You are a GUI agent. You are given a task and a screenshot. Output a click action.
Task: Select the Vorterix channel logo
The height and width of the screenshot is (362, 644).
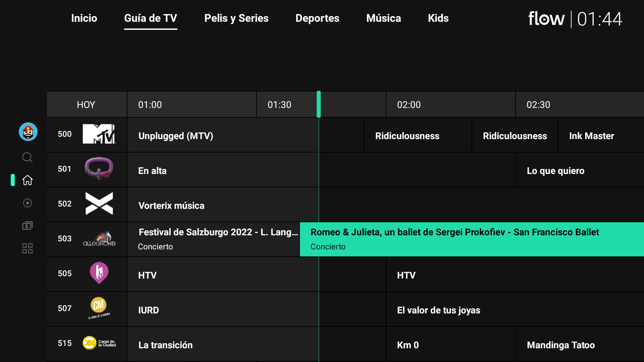click(99, 203)
